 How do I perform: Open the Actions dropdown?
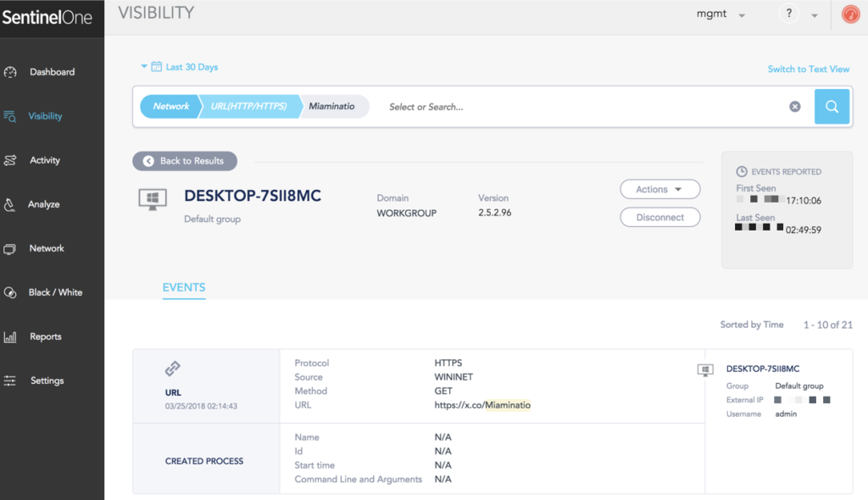(659, 189)
